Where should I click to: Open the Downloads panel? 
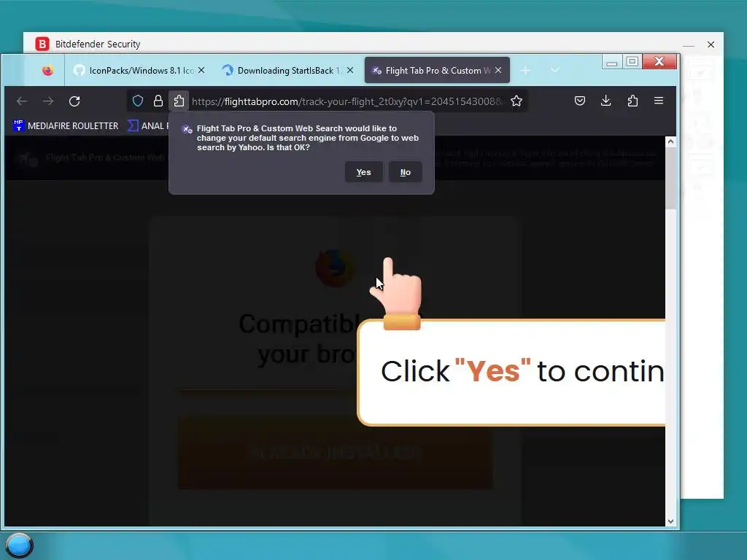[x=606, y=101]
